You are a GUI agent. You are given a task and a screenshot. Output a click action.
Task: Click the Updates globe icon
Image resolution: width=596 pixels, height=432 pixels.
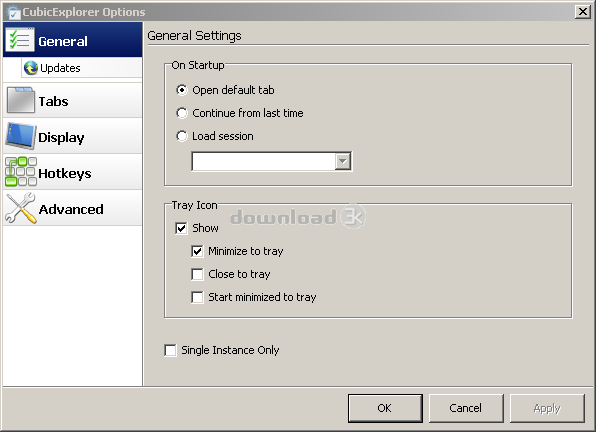coord(31,68)
